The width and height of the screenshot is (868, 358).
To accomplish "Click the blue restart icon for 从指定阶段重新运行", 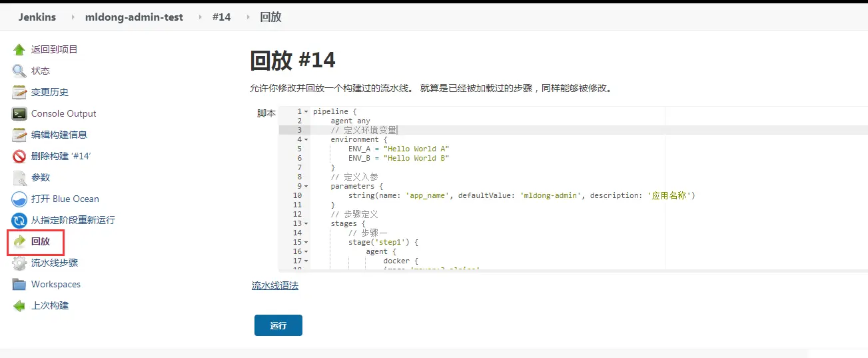I will tap(19, 220).
